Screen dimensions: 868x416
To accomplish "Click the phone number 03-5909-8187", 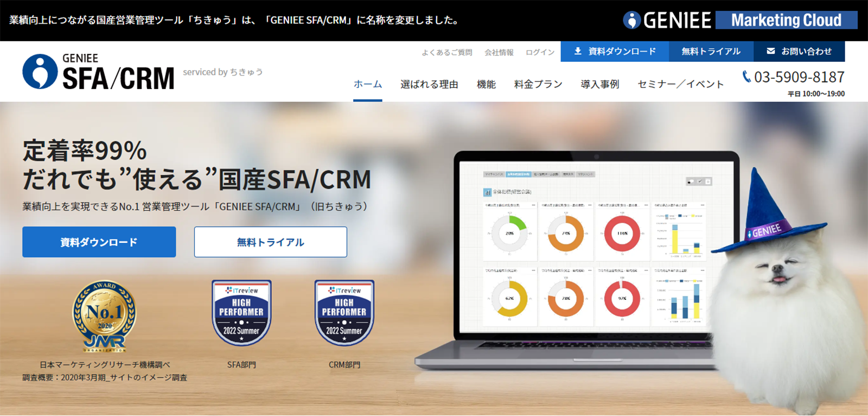I will pyautogui.click(x=799, y=77).
